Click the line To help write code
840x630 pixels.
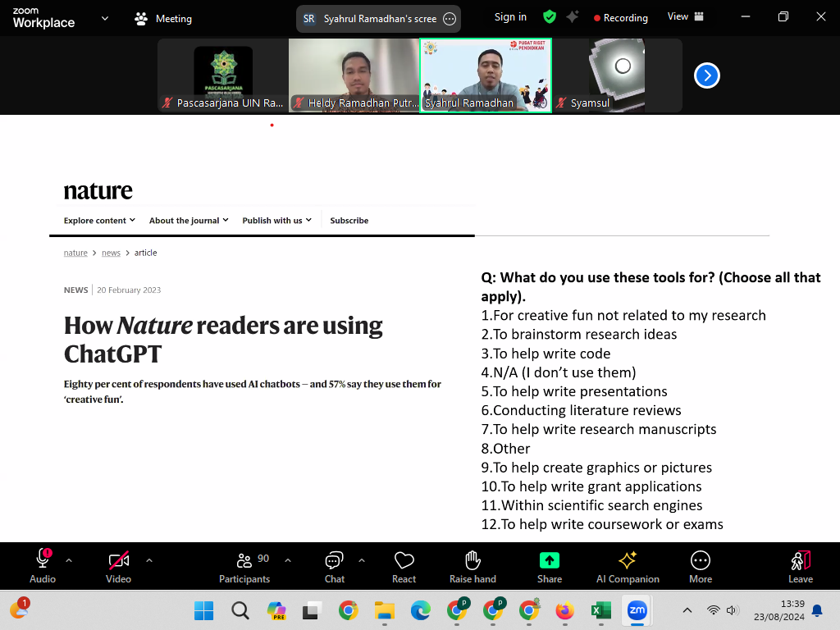546,354
